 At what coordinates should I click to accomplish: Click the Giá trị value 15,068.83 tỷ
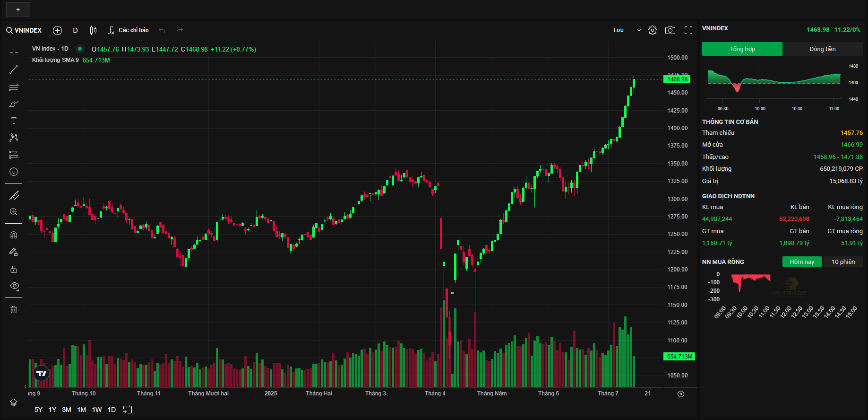click(x=846, y=181)
